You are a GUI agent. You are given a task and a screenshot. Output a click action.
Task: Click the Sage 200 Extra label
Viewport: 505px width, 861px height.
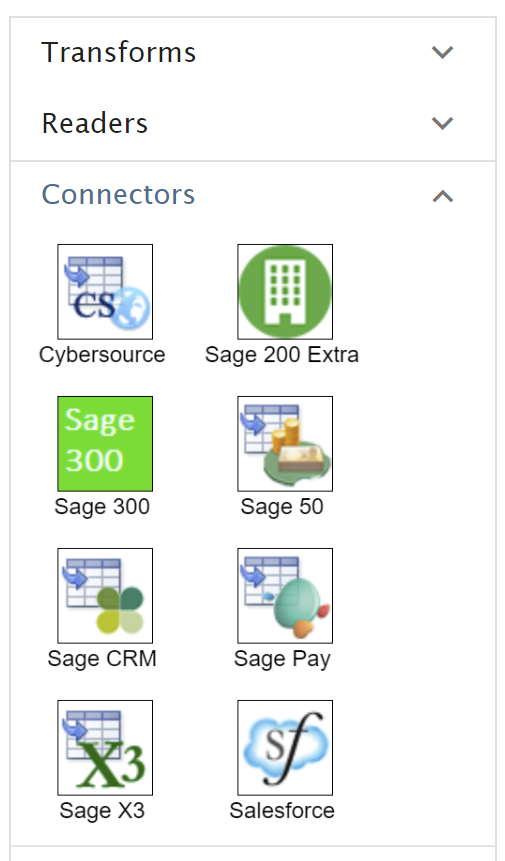pos(282,355)
